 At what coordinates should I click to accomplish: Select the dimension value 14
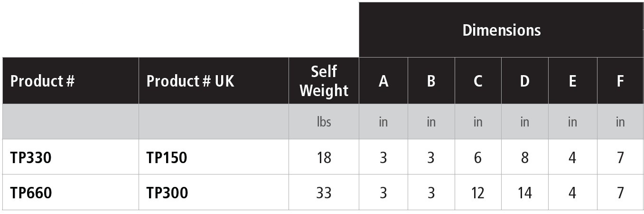point(524,193)
